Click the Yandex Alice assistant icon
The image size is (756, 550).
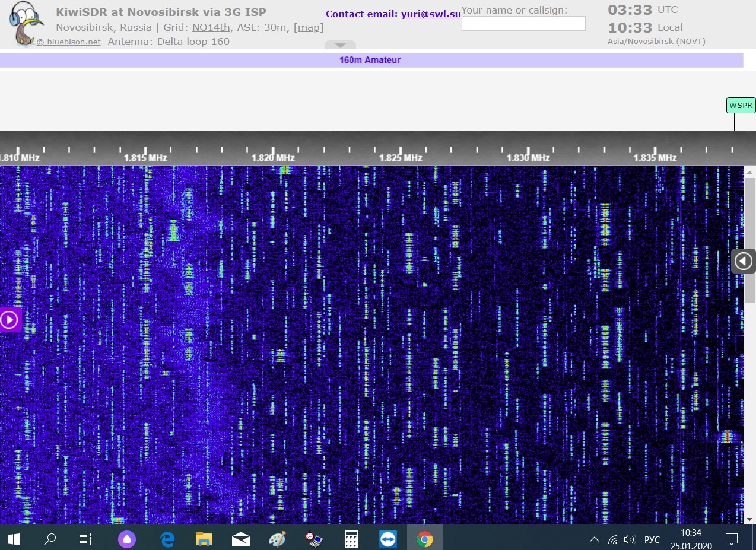tap(126, 539)
